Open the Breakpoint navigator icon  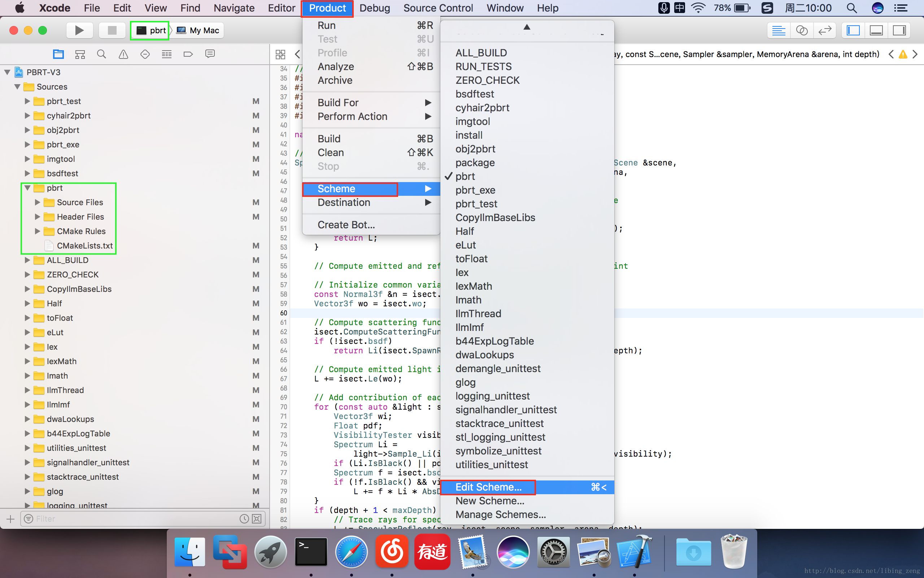(x=188, y=54)
